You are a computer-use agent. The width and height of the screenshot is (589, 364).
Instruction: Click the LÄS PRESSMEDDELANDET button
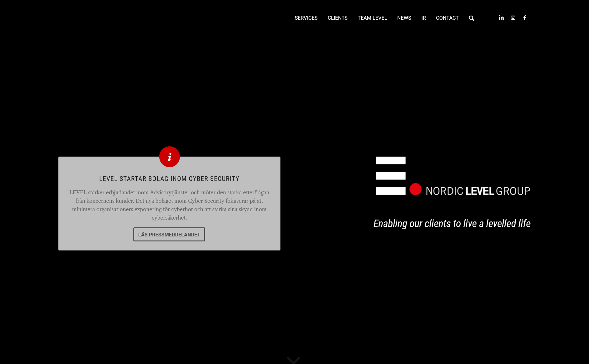169,234
